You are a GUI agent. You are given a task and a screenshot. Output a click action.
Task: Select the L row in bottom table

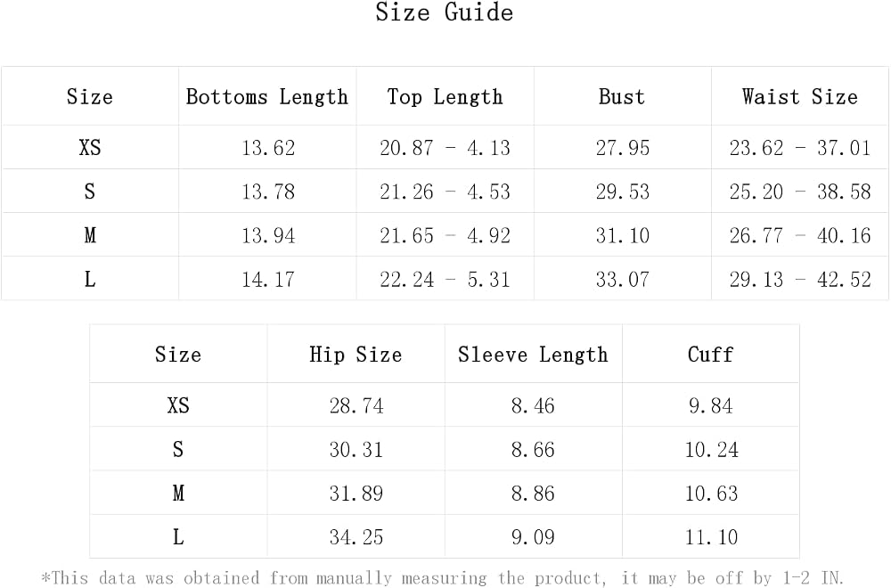point(445,537)
